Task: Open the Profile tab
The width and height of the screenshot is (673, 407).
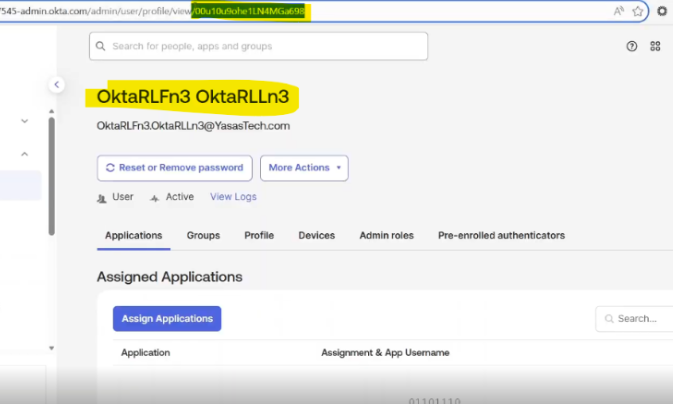Action: click(x=259, y=236)
